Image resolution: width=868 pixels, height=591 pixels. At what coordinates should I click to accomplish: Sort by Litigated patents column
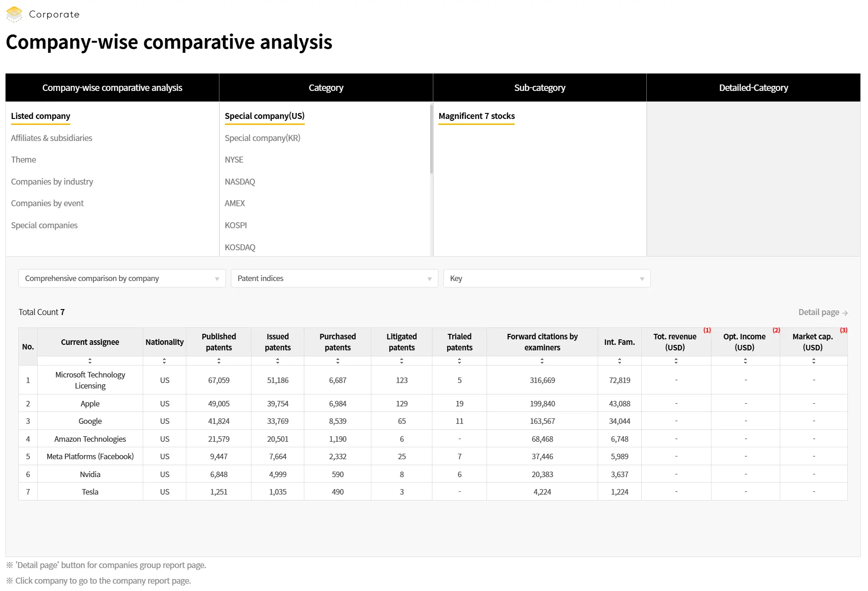[402, 361]
